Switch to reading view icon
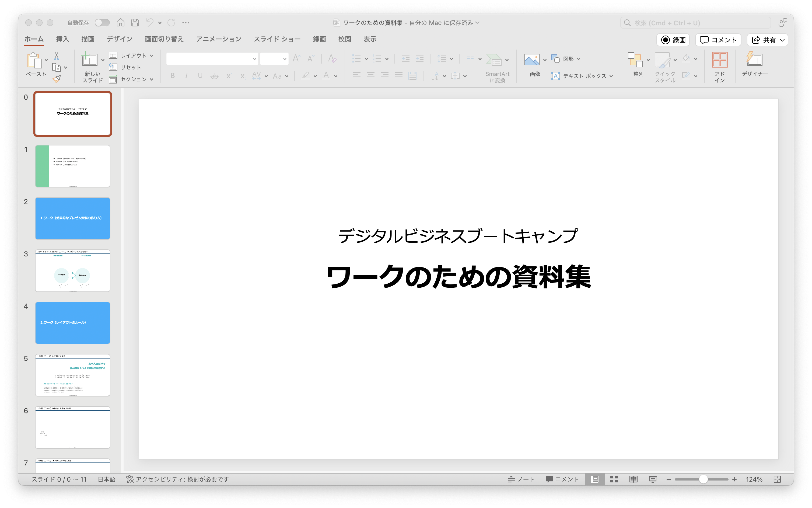Screen dimensions: 812x508 (633, 479)
